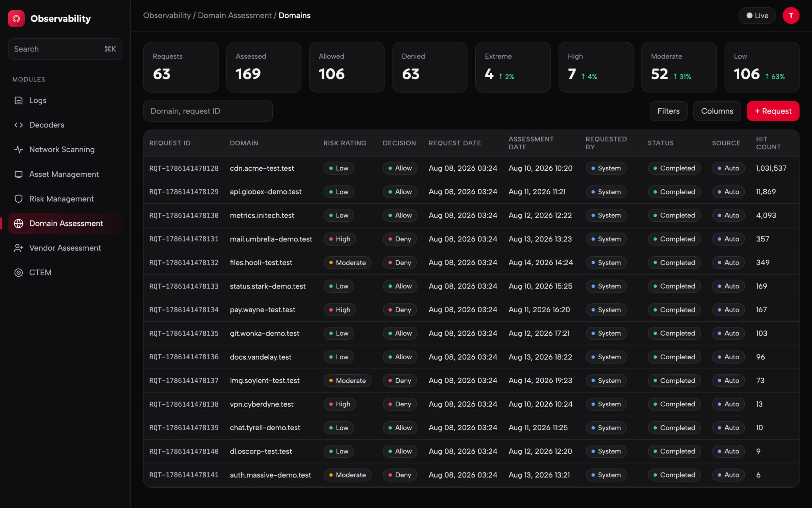Open the Risk Management shield icon
This screenshot has height=508, width=812.
coord(19,199)
